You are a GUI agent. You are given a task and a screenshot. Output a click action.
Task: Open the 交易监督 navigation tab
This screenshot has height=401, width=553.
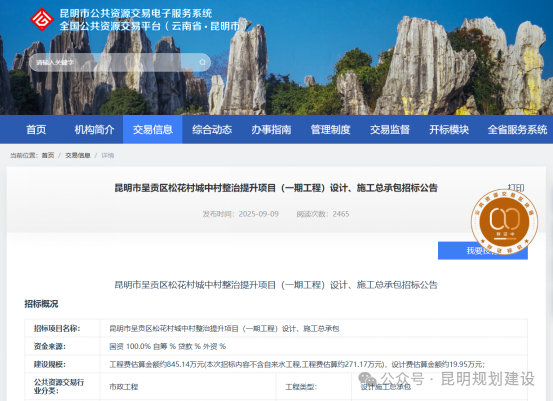390,129
